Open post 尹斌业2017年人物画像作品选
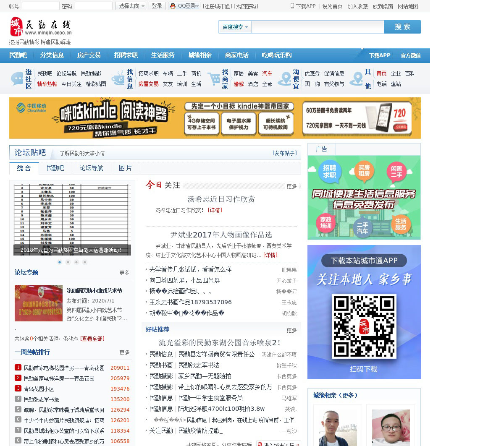Image resolution: width=504 pixels, height=446 pixels. click(x=221, y=235)
